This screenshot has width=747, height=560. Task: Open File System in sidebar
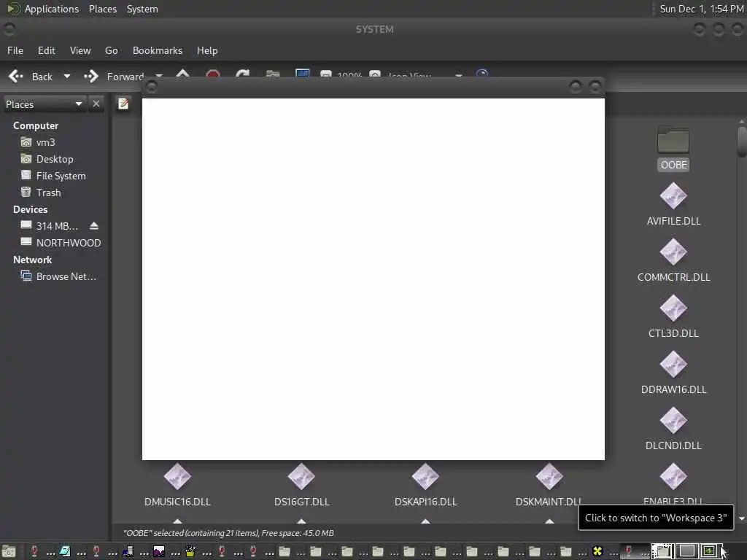53,176
